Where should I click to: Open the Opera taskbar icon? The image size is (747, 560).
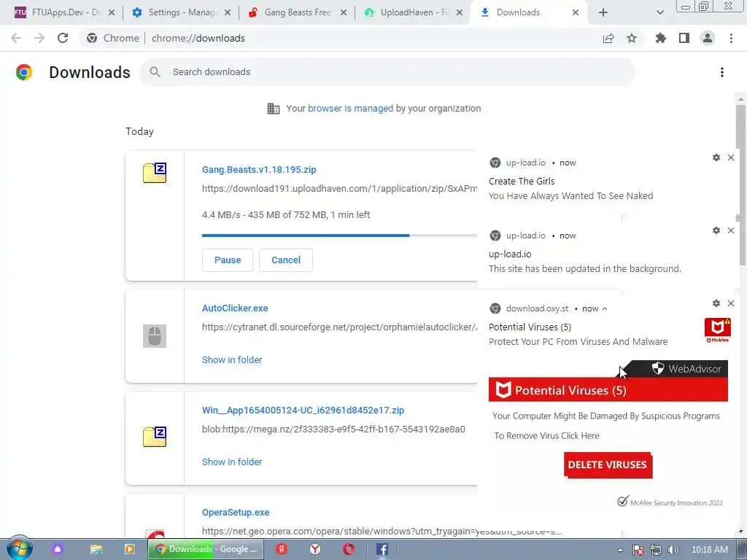click(x=349, y=549)
